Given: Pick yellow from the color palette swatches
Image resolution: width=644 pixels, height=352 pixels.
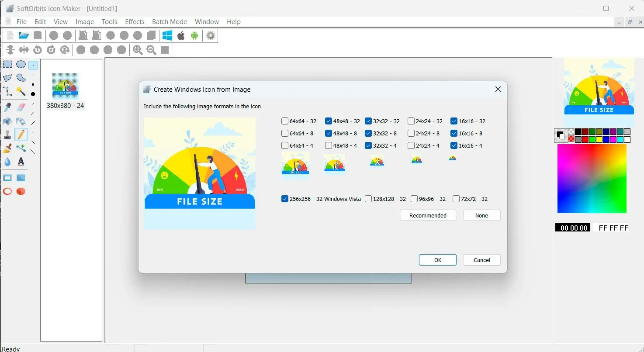Looking at the screenshot, I should coord(599,139).
